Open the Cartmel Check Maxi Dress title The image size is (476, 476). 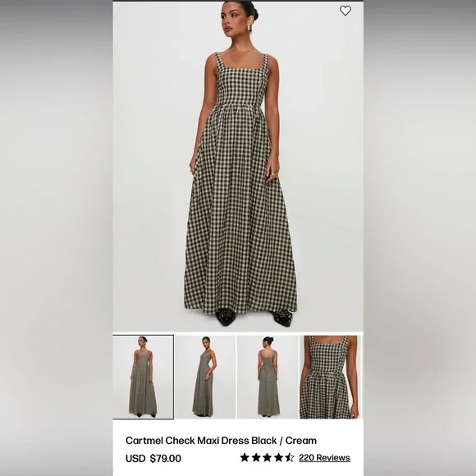click(x=221, y=441)
